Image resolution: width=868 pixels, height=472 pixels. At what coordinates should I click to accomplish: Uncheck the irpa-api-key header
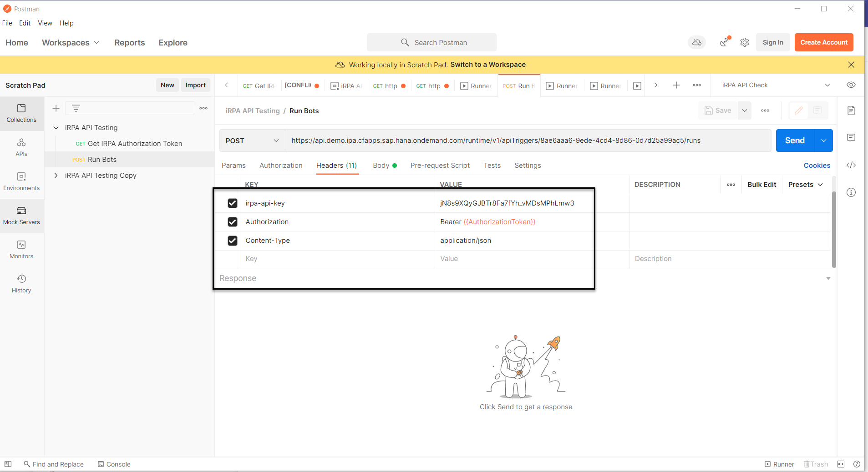pos(233,203)
